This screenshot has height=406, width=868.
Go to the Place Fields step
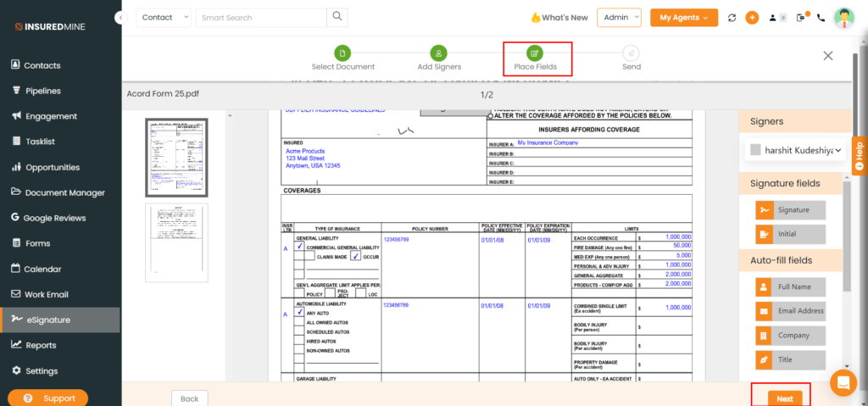(x=535, y=58)
